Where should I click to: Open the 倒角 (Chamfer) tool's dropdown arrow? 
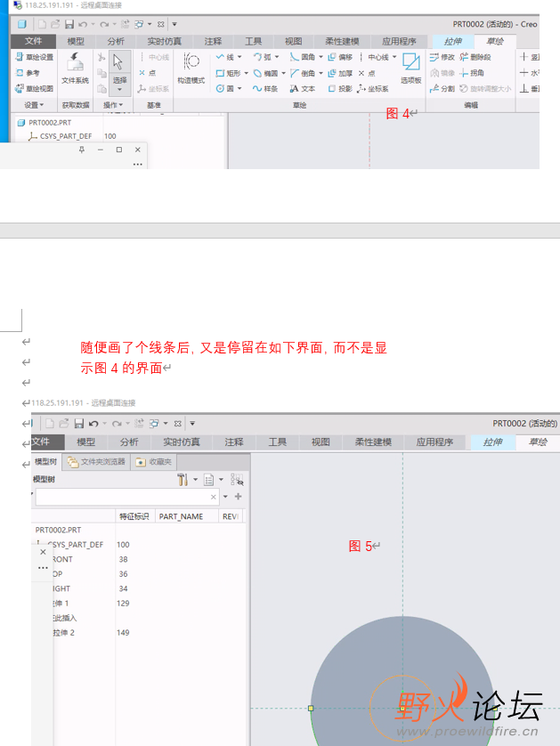[x=321, y=73]
